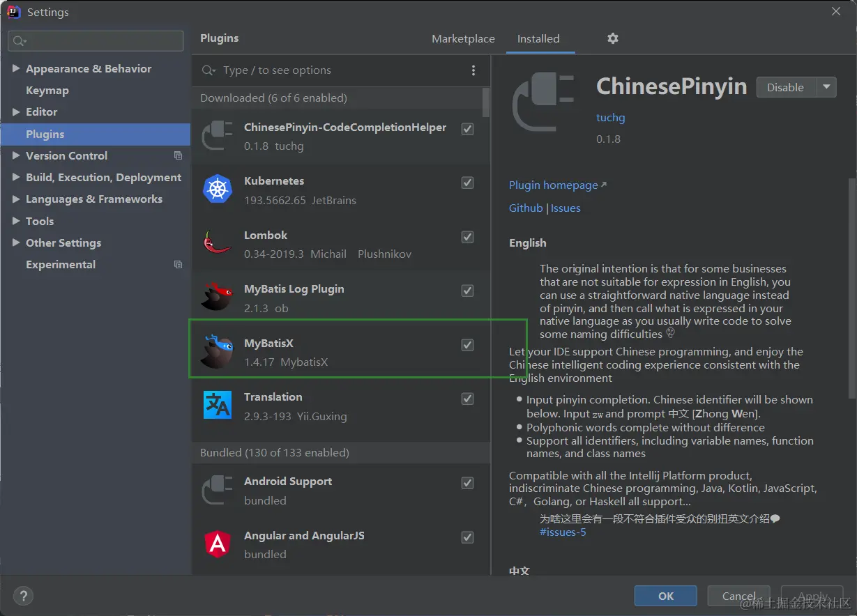This screenshot has width=857, height=616.
Task: Select Plugins in the settings tree
Action: pos(95,134)
